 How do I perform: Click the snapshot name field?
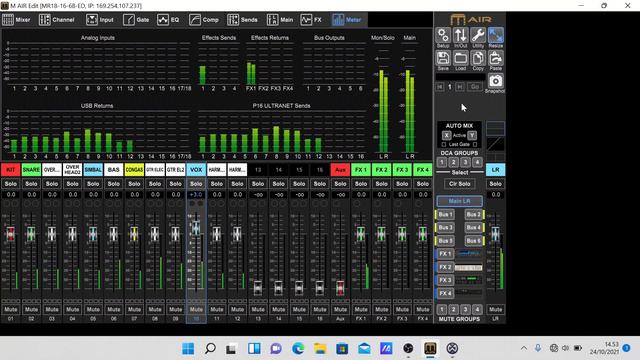(460, 77)
